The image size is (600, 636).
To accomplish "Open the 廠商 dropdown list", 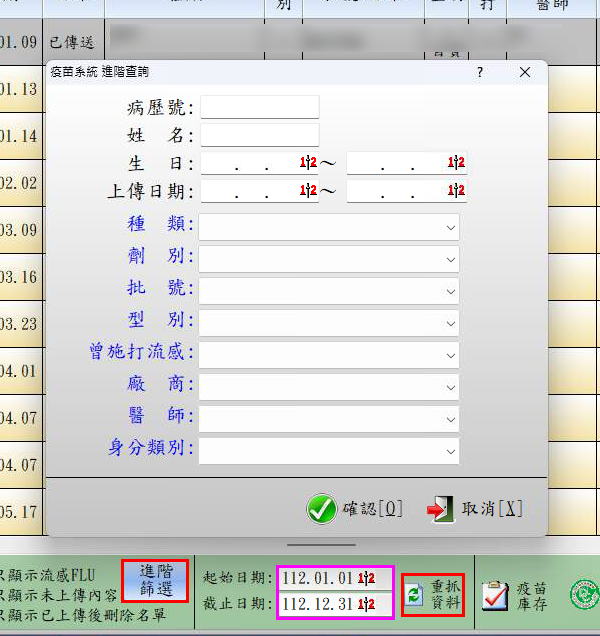I will (449, 386).
